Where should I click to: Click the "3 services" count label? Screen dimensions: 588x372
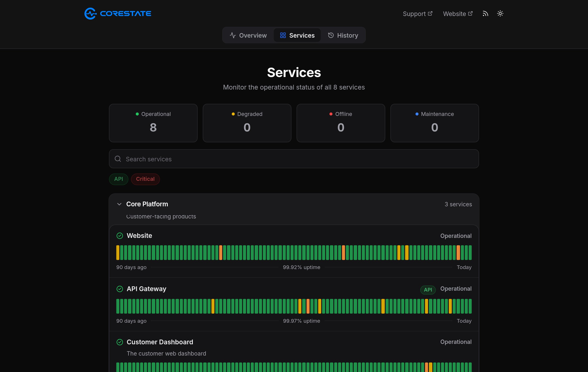point(458,204)
